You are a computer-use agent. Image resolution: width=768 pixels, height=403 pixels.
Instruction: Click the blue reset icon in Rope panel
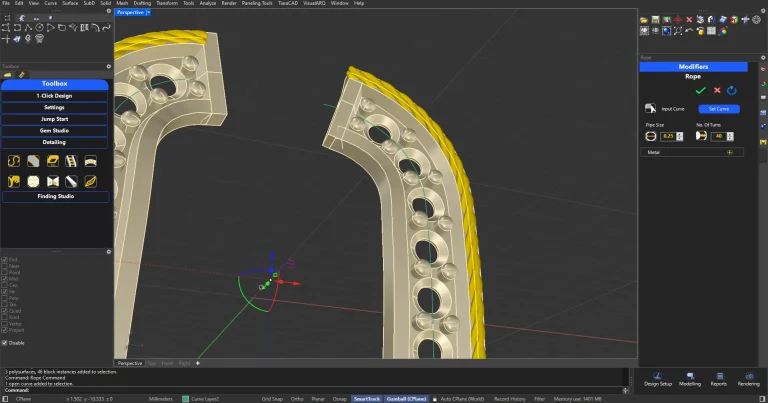[732, 90]
